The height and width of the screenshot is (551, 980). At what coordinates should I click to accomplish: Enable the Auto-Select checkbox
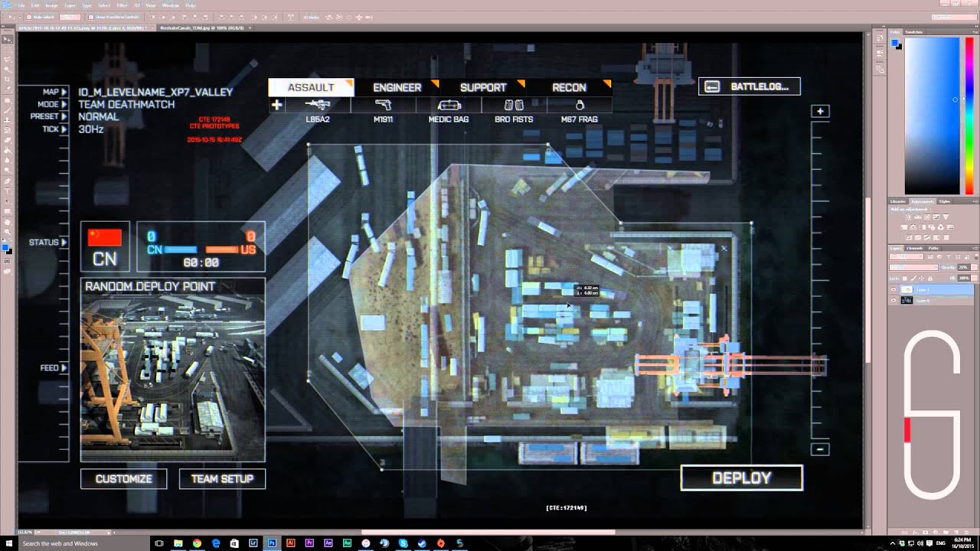[29, 17]
